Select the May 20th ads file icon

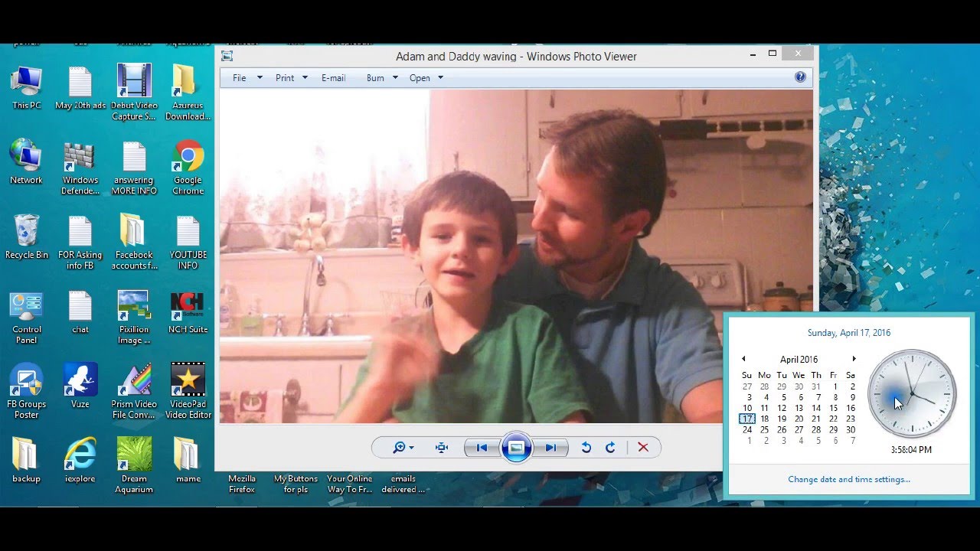(80, 88)
